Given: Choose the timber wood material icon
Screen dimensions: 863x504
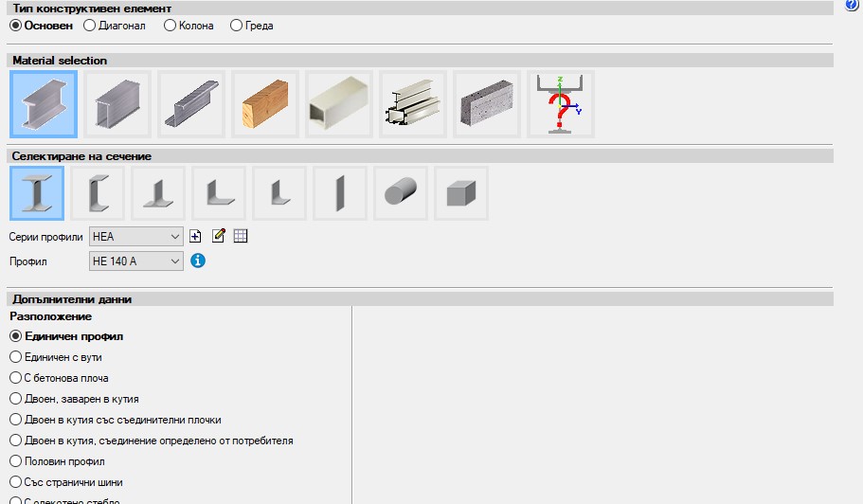Looking at the screenshot, I should (x=264, y=104).
